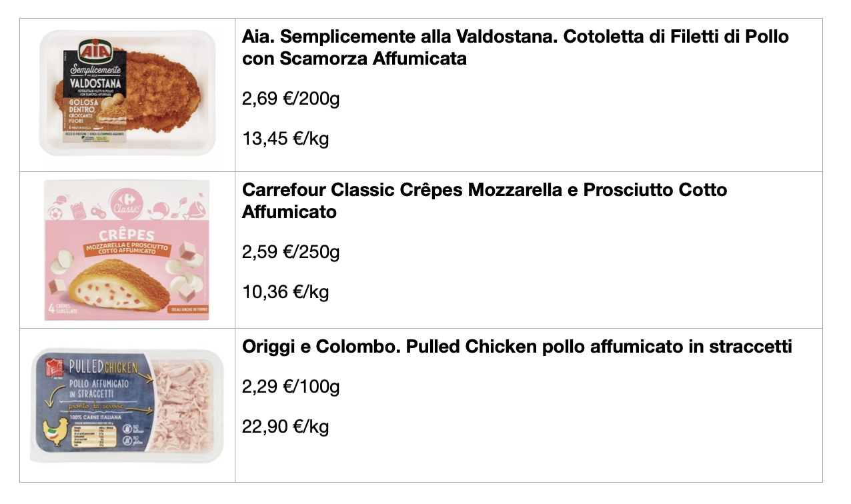
Task: Click the Origgi e Colombo Pulled Chicken title
Action: pos(517,347)
